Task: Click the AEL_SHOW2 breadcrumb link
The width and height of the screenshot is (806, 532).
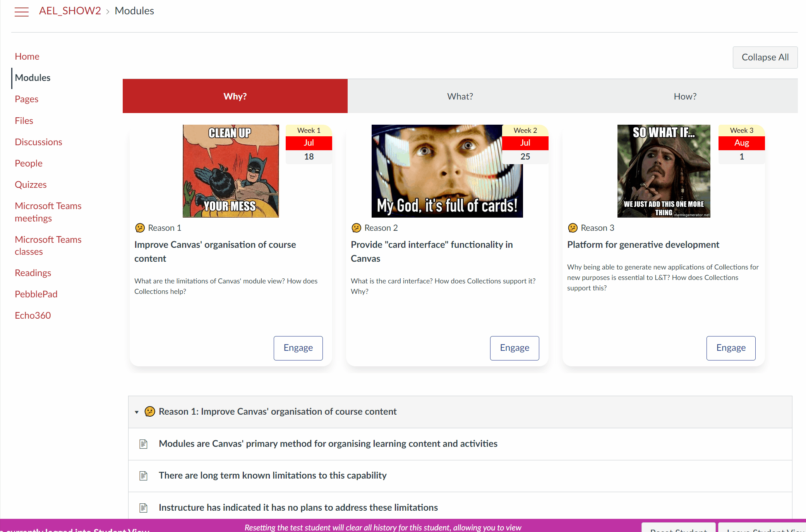Action: coord(70,11)
